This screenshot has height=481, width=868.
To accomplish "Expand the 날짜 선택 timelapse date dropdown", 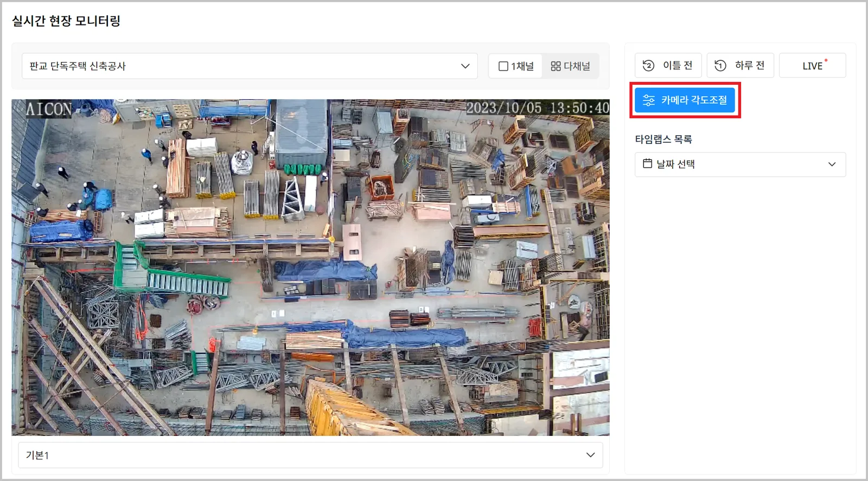I will [740, 164].
